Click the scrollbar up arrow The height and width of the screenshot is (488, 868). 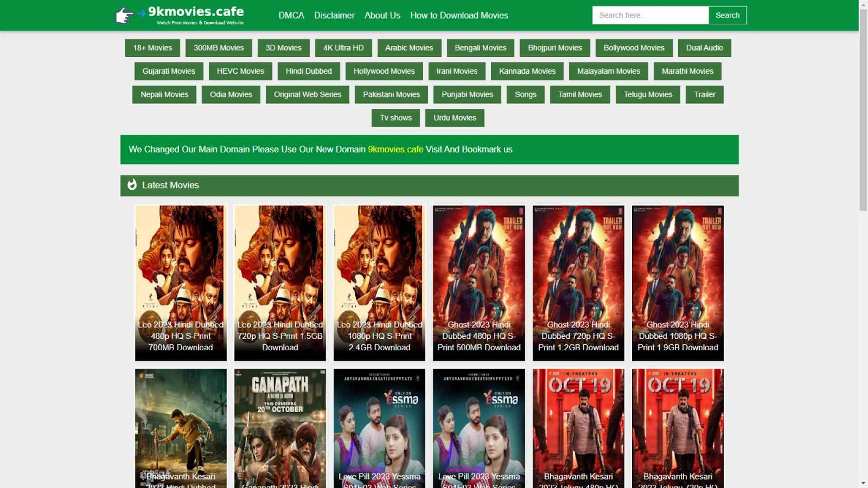[x=863, y=4]
